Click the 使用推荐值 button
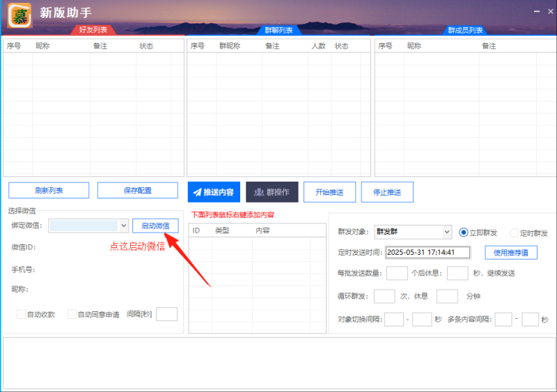Screen dimensions: 557x392 pyautogui.click(x=511, y=253)
